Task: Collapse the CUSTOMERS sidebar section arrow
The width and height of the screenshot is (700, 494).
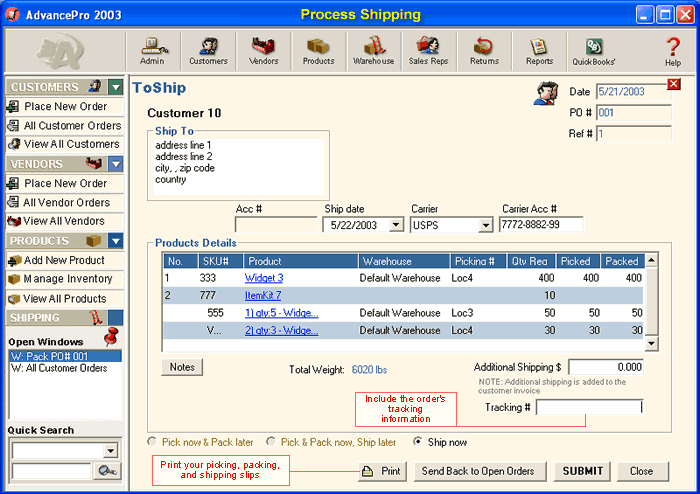Action: click(x=116, y=87)
